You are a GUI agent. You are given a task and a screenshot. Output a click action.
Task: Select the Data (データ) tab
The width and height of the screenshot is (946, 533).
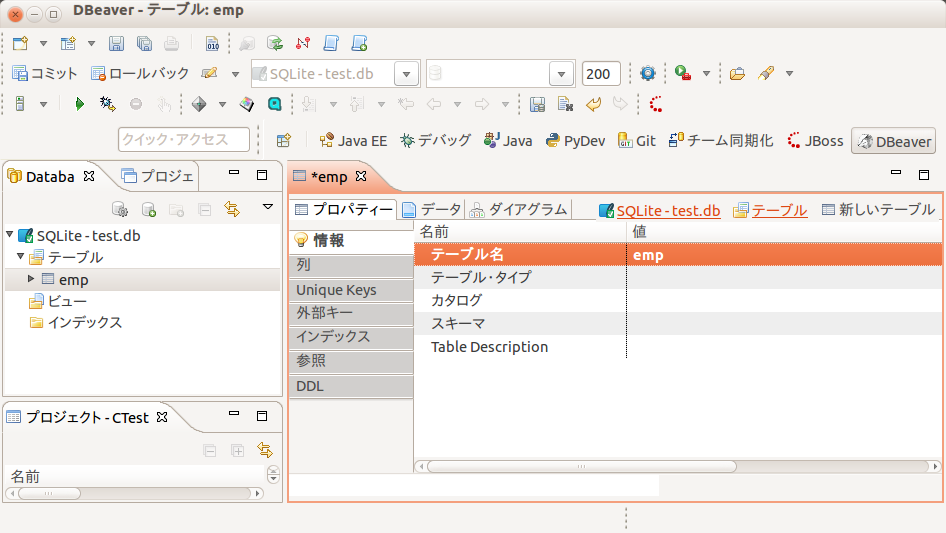tap(432, 209)
